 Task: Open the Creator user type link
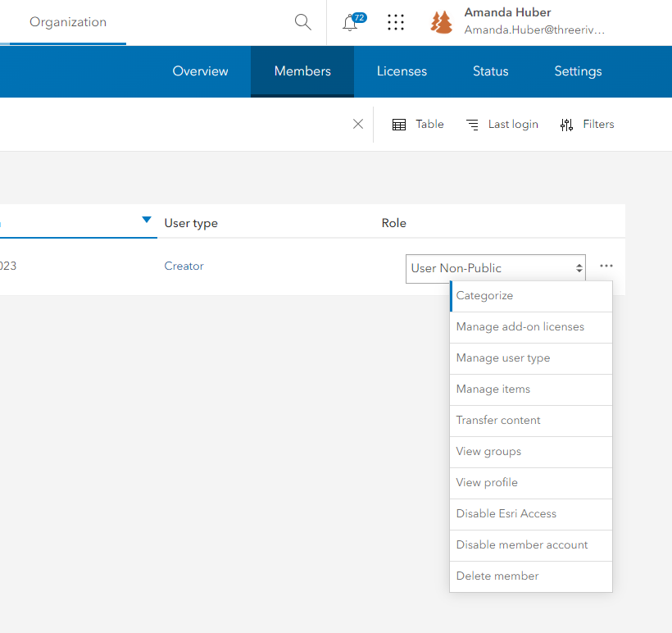tap(184, 266)
